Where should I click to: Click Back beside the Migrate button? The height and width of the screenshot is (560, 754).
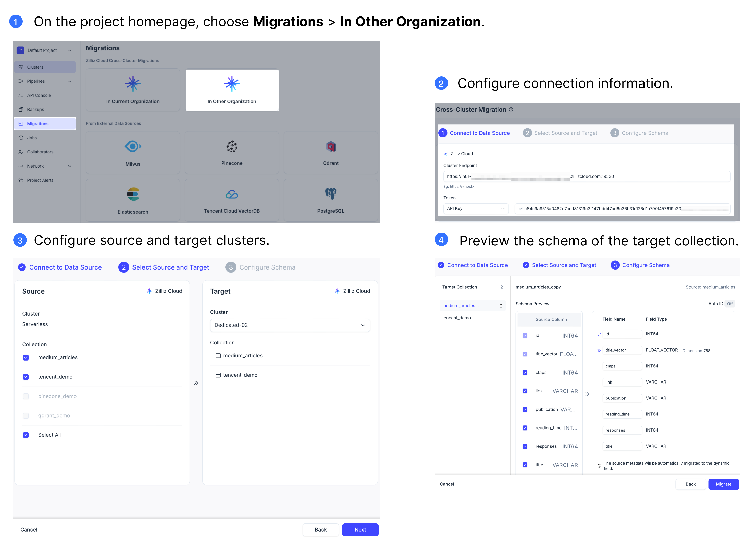(691, 484)
